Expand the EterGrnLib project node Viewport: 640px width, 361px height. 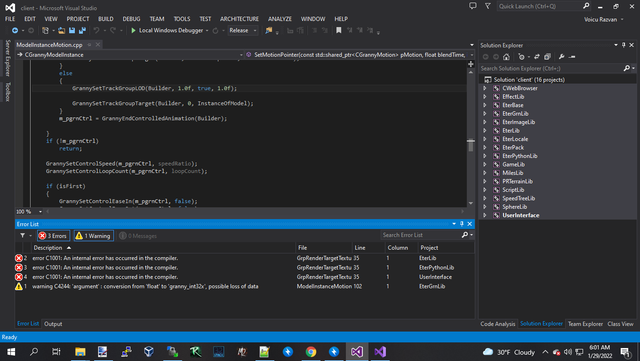click(x=485, y=114)
